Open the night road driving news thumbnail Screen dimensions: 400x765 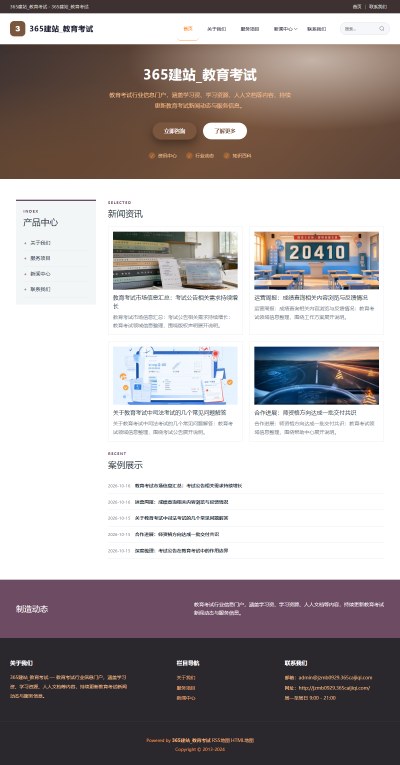click(x=317, y=376)
